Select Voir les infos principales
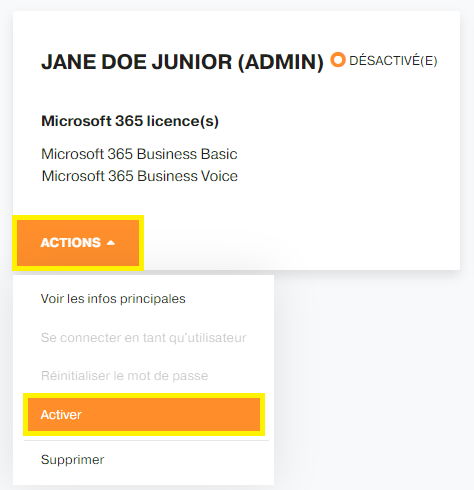The image size is (474, 490). point(113,299)
